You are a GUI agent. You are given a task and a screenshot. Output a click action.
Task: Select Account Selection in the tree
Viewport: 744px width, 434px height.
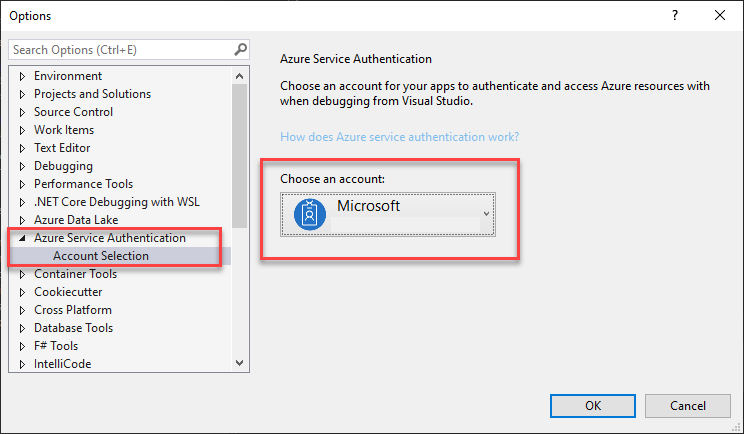101,256
